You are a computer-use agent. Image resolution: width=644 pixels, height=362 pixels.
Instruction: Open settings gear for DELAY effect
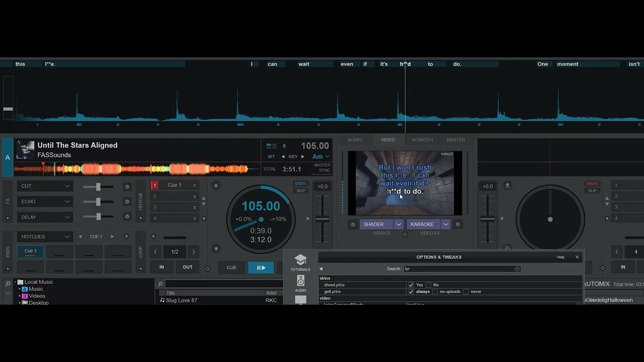[127, 217]
